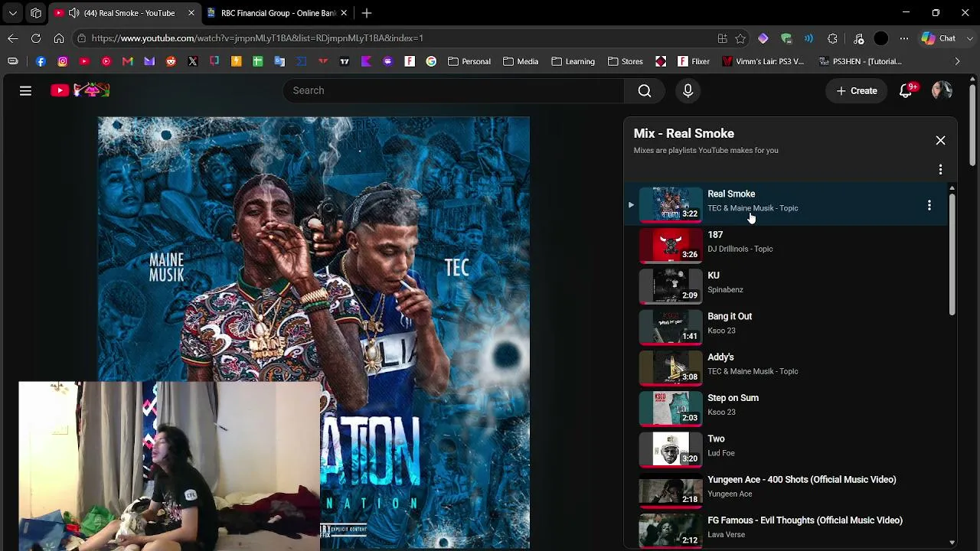
Task: Open YouTube notifications bell
Action: tap(906, 90)
